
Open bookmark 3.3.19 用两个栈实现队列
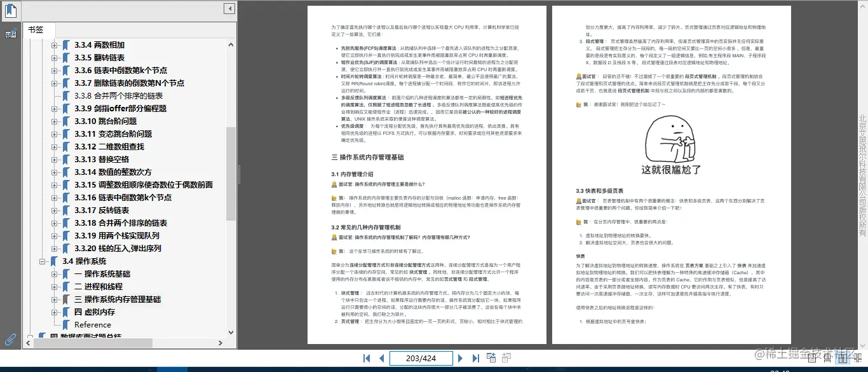coord(117,236)
